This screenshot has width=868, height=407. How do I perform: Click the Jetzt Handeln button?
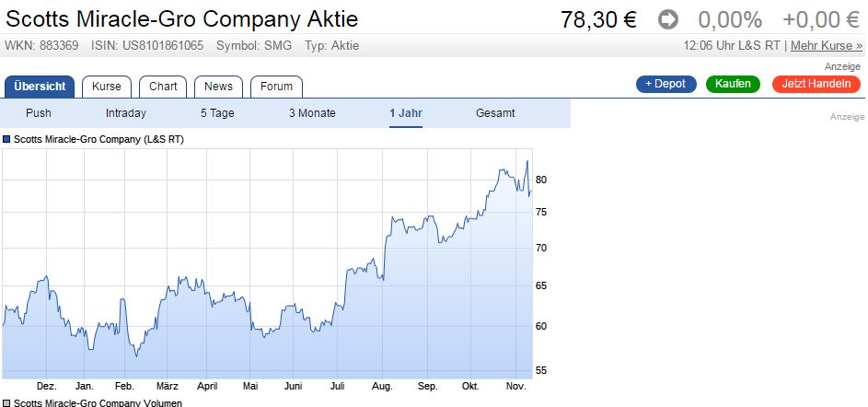816,84
